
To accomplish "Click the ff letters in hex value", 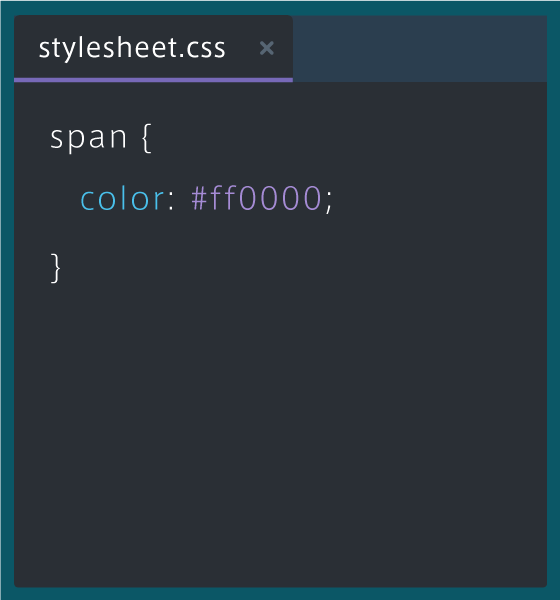I will coord(223,197).
